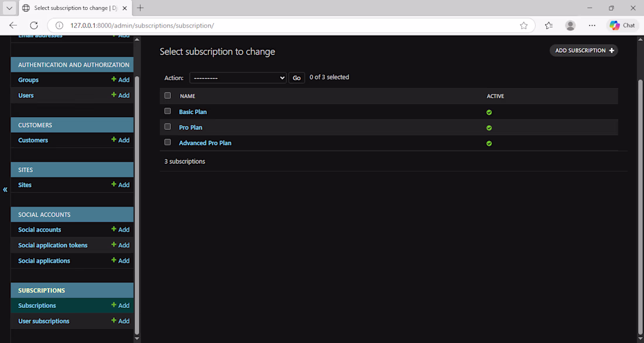
Task: Add a new Social application token
Action: pos(121,245)
